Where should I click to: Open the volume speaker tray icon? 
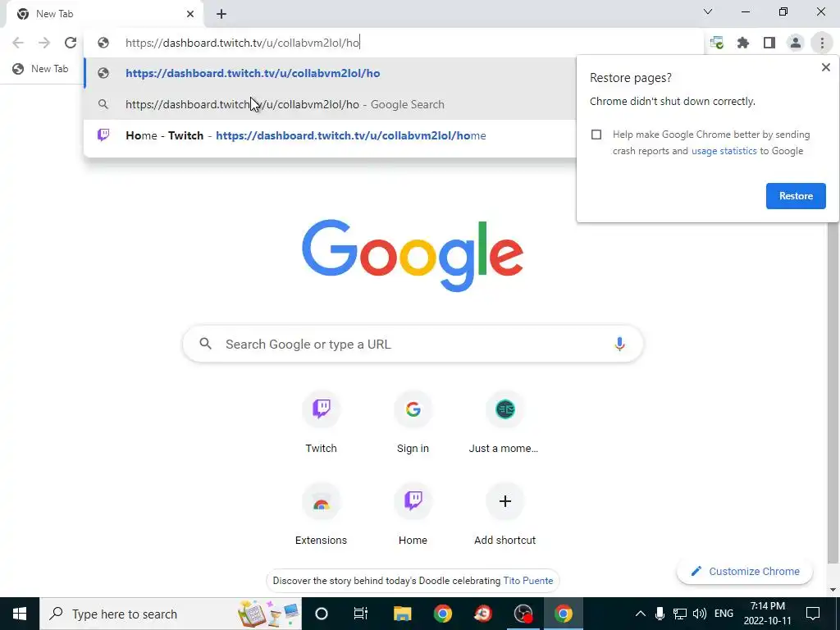(x=699, y=614)
